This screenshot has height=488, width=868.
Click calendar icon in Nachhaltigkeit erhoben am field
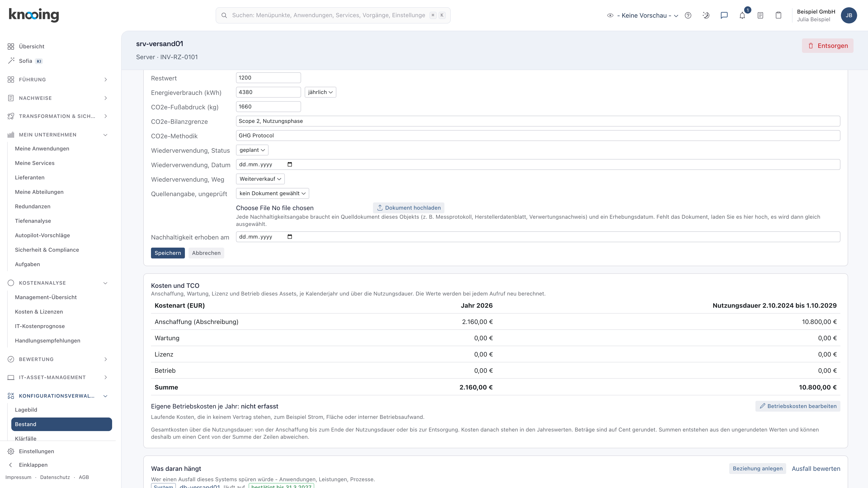pyautogui.click(x=290, y=237)
